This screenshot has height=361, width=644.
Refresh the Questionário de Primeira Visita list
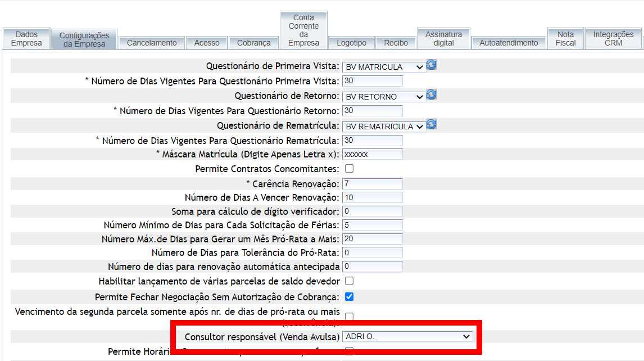pyautogui.click(x=432, y=65)
